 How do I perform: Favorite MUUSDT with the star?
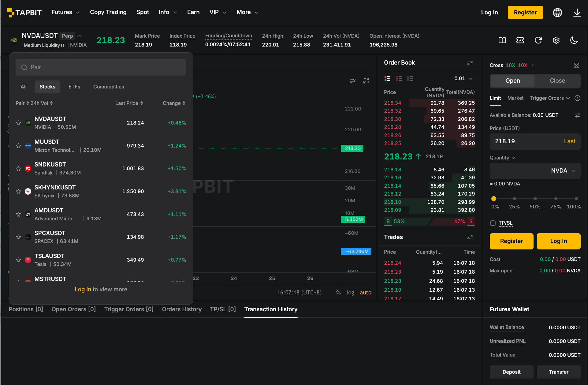point(18,146)
